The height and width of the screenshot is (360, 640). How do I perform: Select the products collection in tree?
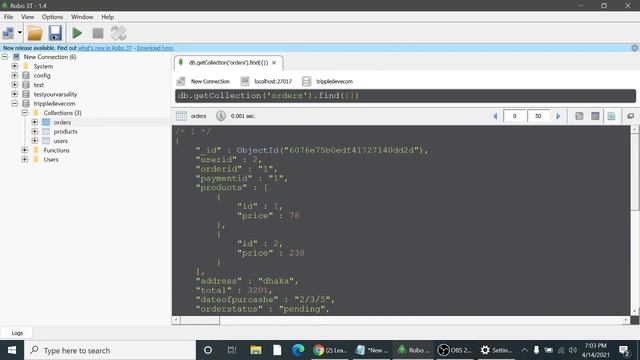coord(65,131)
